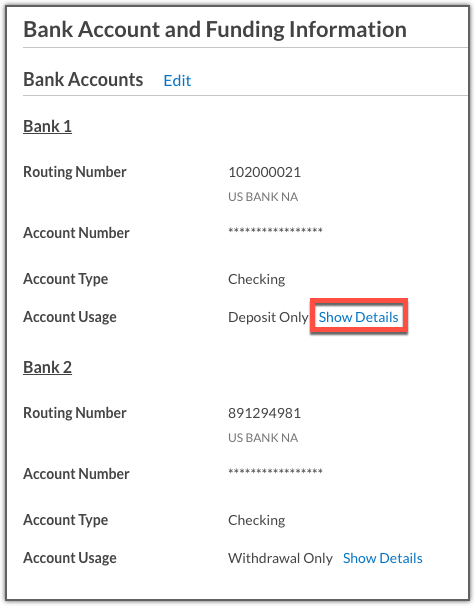
Task: Click routing number 102000021
Action: (x=264, y=172)
